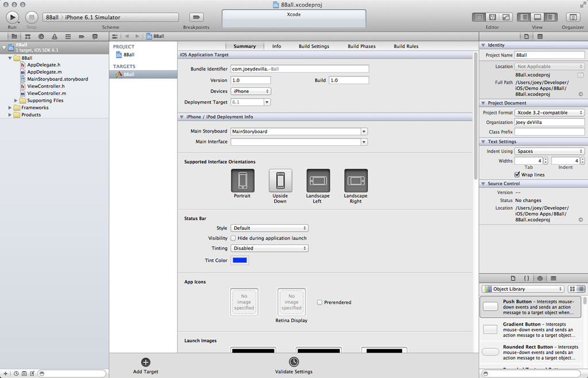Viewport: 588px width, 378px height.
Task: Switch library to list view
Action: pos(581,289)
